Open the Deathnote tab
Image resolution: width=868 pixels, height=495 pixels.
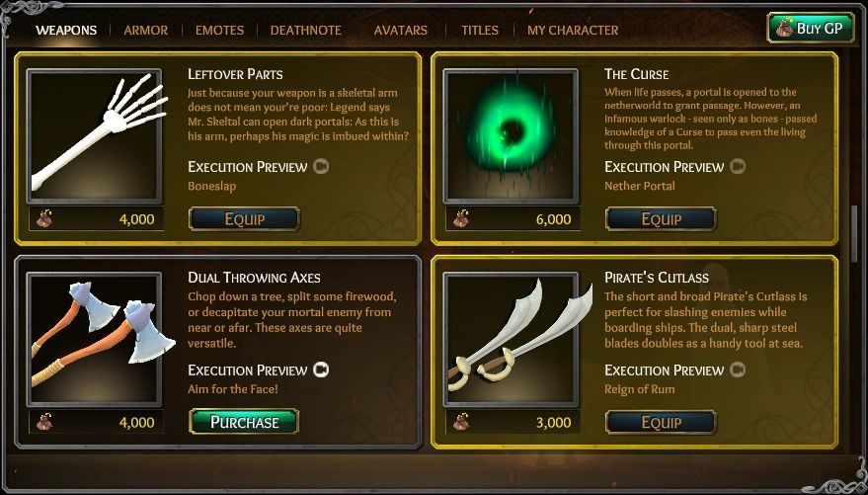tap(305, 30)
